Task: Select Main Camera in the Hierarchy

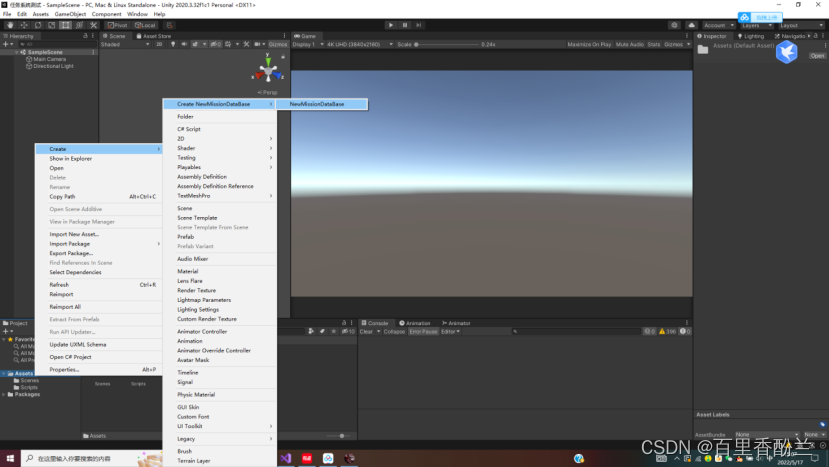Action: click(50, 59)
